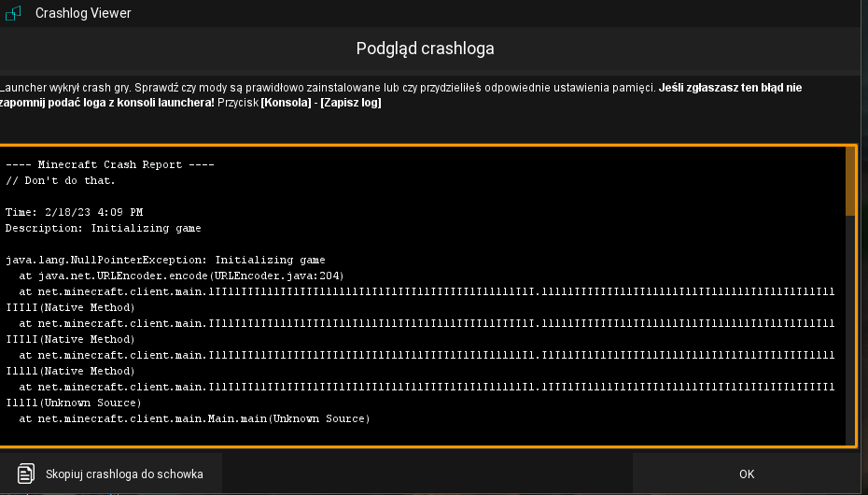Click the bold "Jeśli zgłaszasz ten błąd" warning
Viewport: 868px width, 495px height.
(x=730, y=88)
